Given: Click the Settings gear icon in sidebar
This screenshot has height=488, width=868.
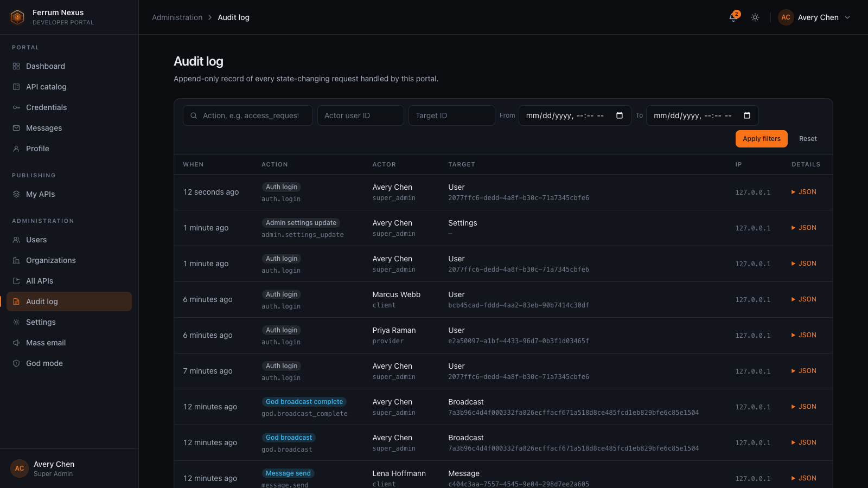Looking at the screenshot, I should tap(16, 322).
